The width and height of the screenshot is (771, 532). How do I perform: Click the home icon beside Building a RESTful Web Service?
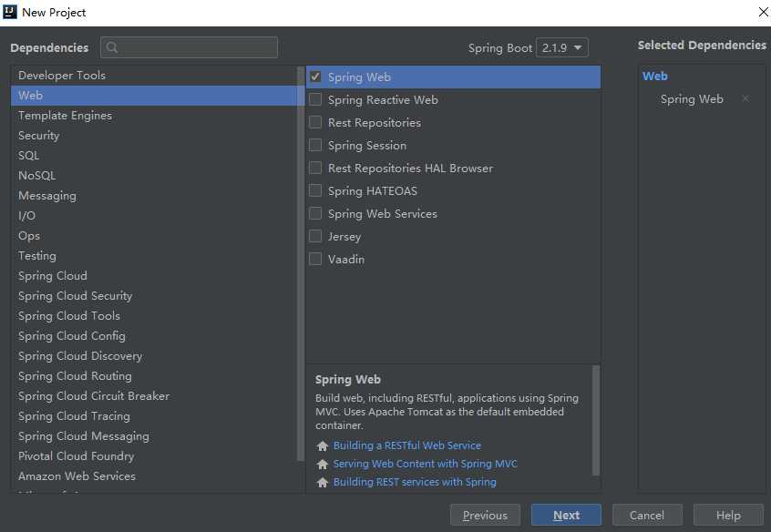point(323,446)
